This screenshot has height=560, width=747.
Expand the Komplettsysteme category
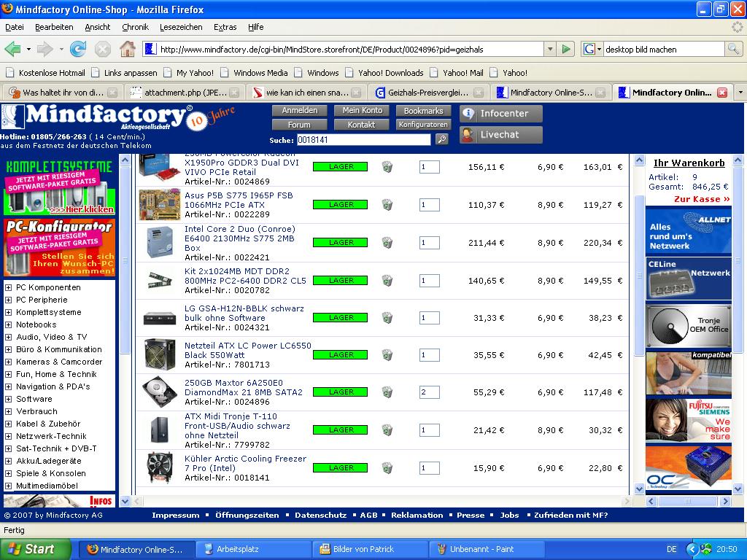(x=8, y=312)
